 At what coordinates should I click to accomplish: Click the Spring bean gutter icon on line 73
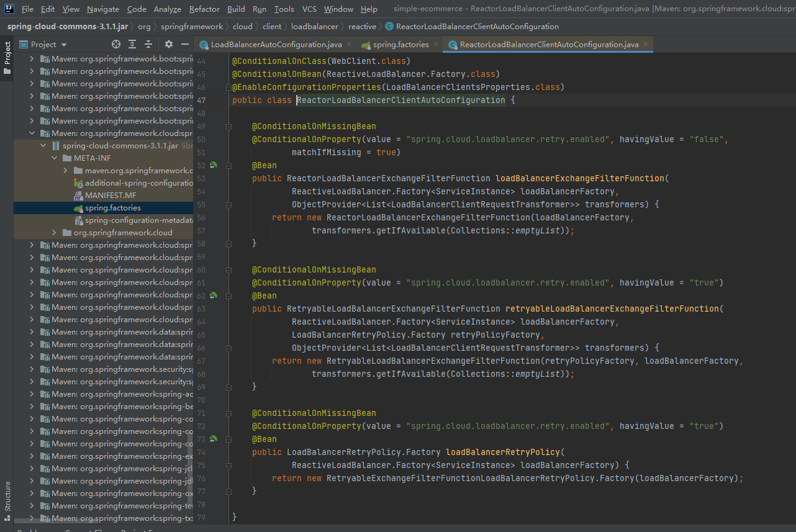(x=214, y=439)
